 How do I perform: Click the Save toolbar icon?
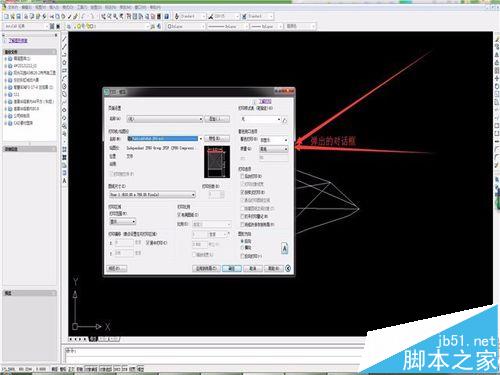[x=19, y=16]
